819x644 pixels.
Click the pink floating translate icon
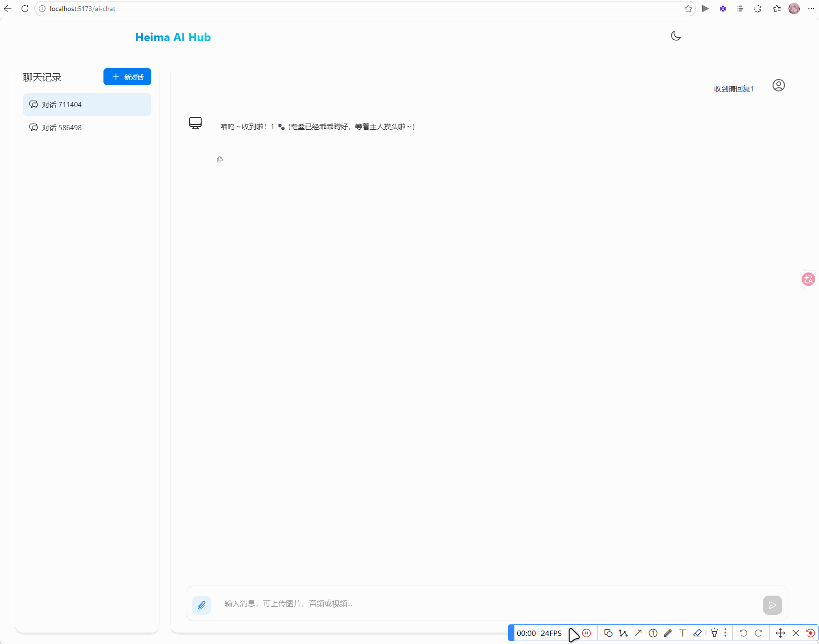808,279
